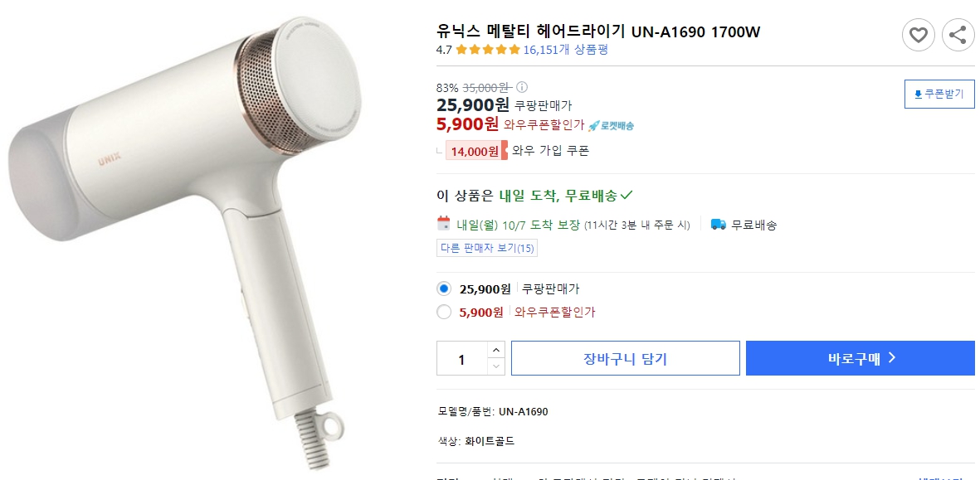This screenshot has width=980, height=480.
Task: Click the product title 유닉스 메탈티 헤어드라이기 UN-A1690
Action: click(x=597, y=32)
